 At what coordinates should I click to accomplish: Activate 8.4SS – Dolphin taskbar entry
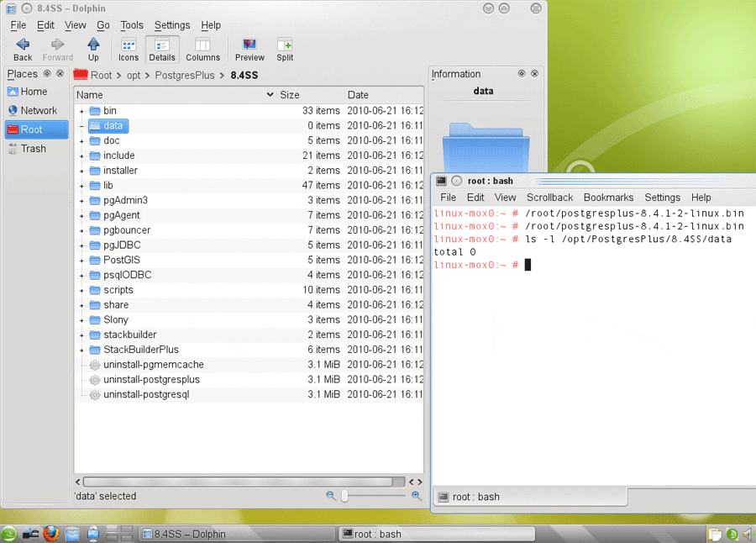(237, 534)
